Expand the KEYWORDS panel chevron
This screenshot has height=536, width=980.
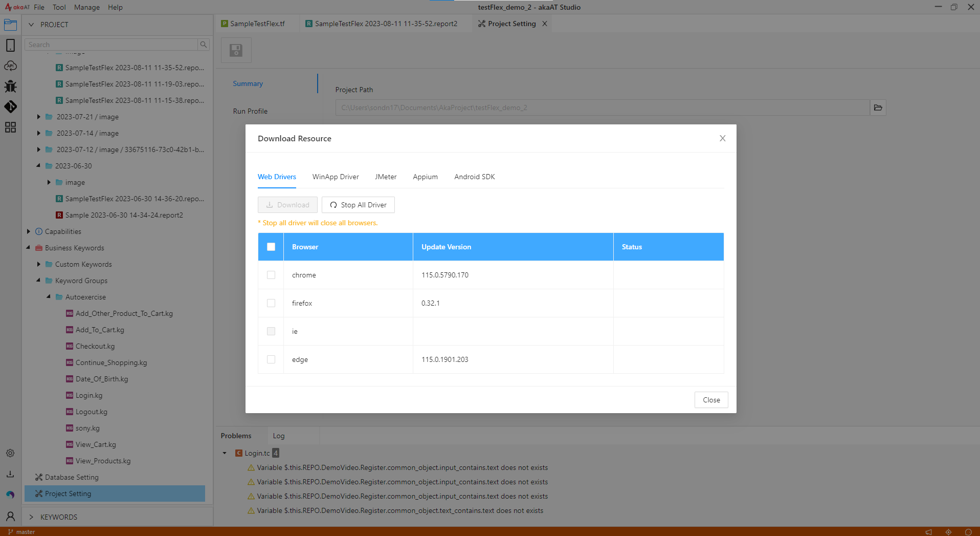coord(31,517)
